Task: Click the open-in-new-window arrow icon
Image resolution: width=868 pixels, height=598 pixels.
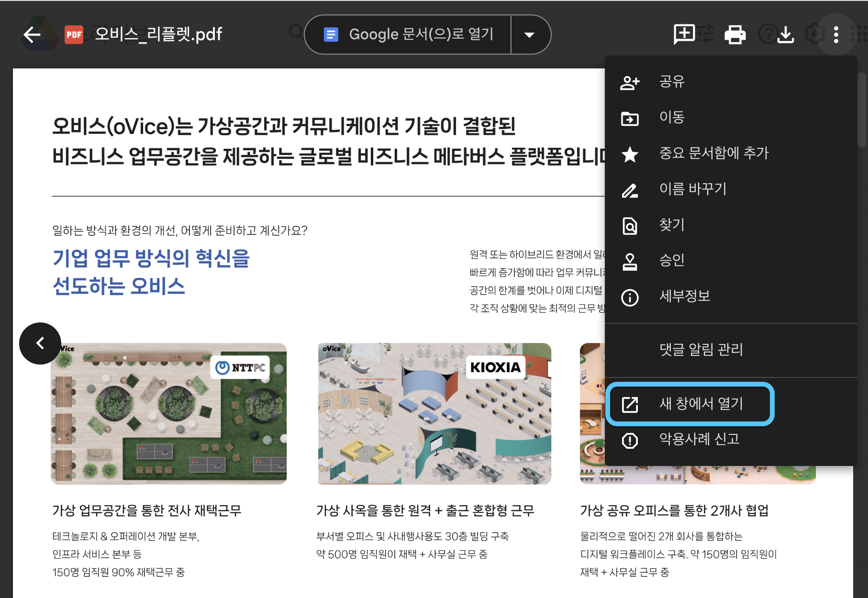Action: point(630,404)
